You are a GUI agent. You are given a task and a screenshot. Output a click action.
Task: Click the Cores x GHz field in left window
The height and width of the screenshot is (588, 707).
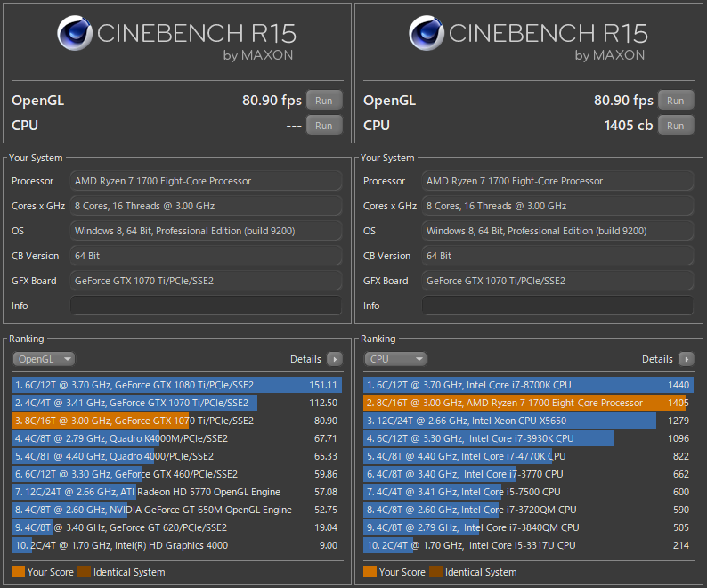[x=206, y=206]
